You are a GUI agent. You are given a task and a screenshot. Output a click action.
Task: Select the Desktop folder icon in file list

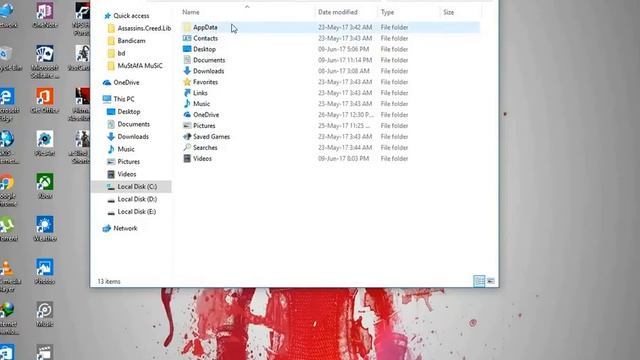187,49
